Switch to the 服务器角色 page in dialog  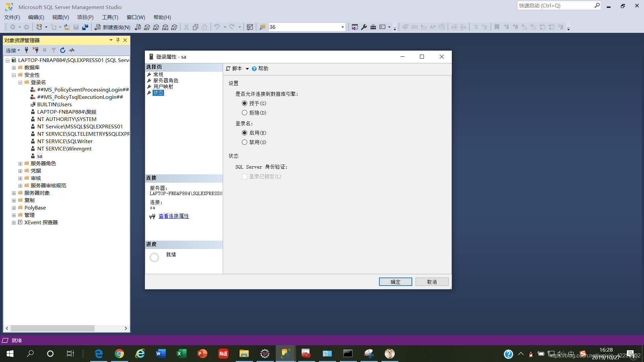[x=166, y=80]
